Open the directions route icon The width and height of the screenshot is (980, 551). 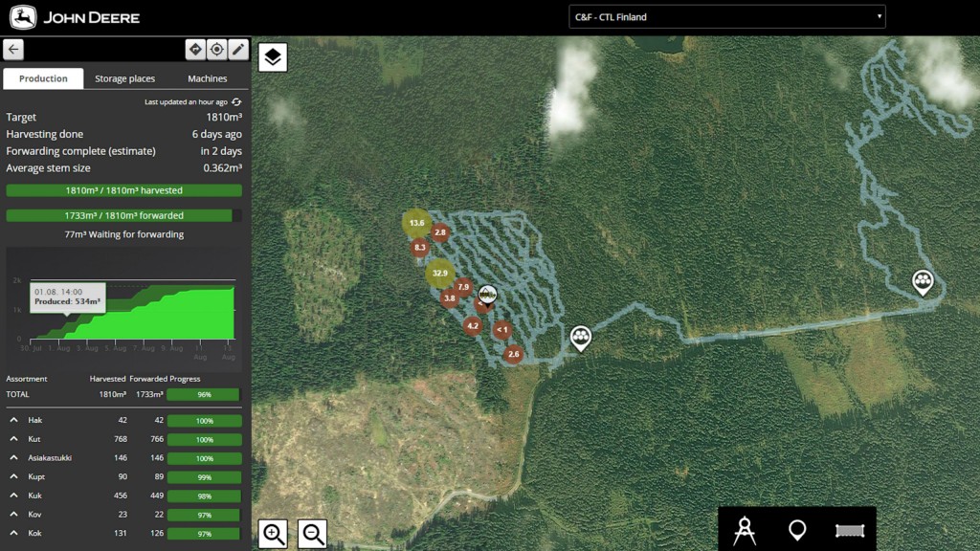pyautogui.click(x=195, y=50)
